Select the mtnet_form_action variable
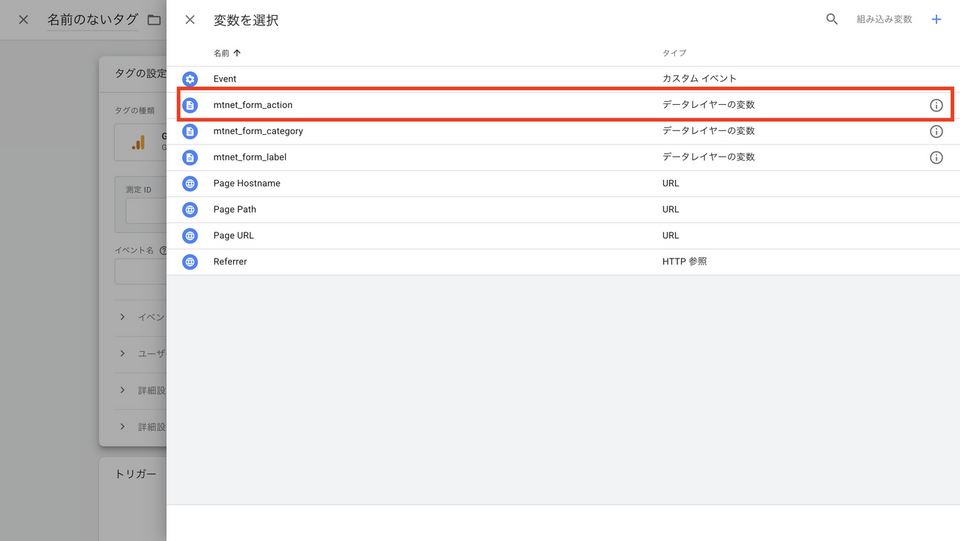The image size is (960, 541). coord(253,105)
